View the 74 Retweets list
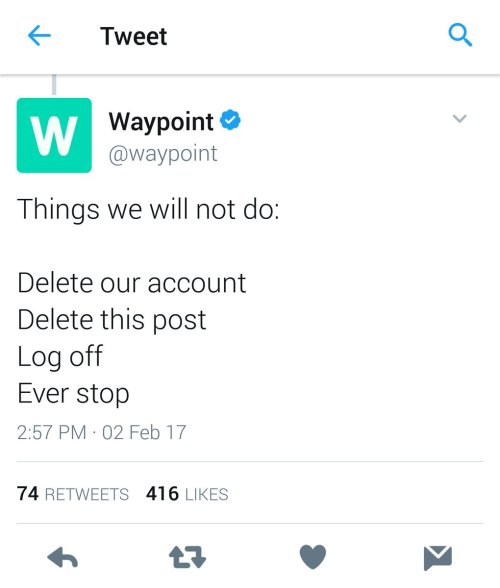The image size is (500, 588). coord(73,494)
